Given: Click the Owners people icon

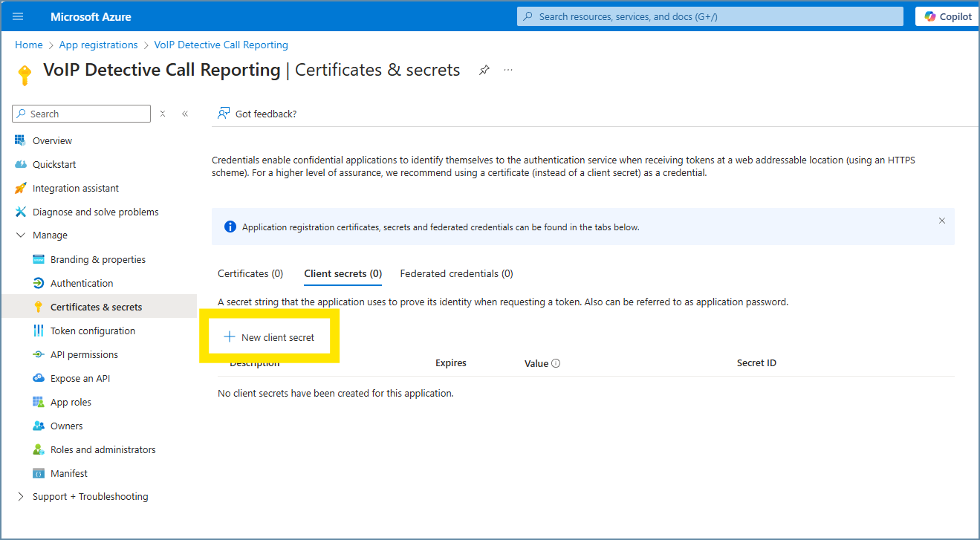Looking at the screenshot, I should point(39,426).
